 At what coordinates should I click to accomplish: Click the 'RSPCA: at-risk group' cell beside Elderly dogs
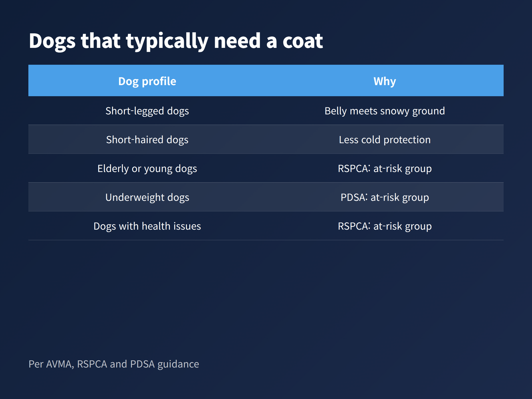[385, 168]
